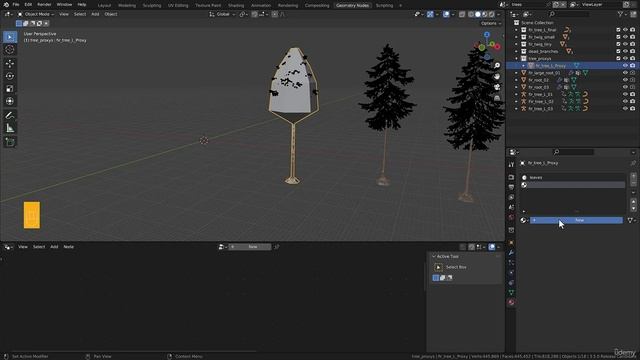The image size is (640, 360).
Task: Move material slot up arrow
Action: coord(633,202)
